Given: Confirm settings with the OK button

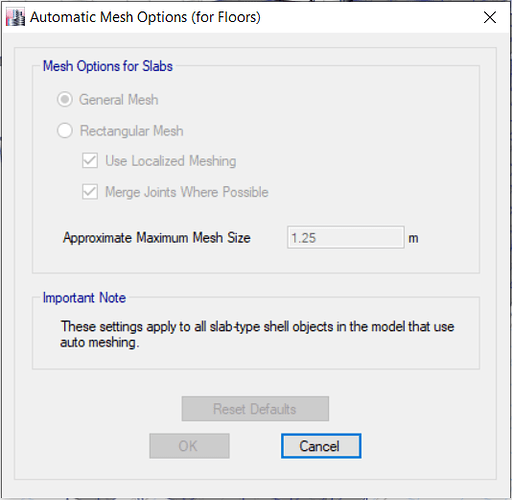Looking at the screenshot, I should [x=189, y=446].
